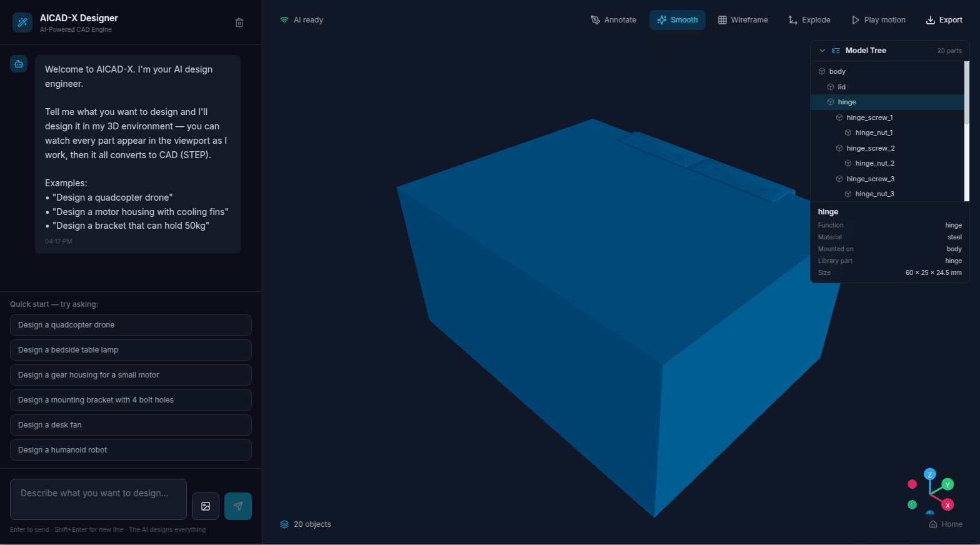This screenshot has width=980, height=545.
Task: Click the Model Tree scrollbar
Action: pyautogui.click(x=967, y=92)
